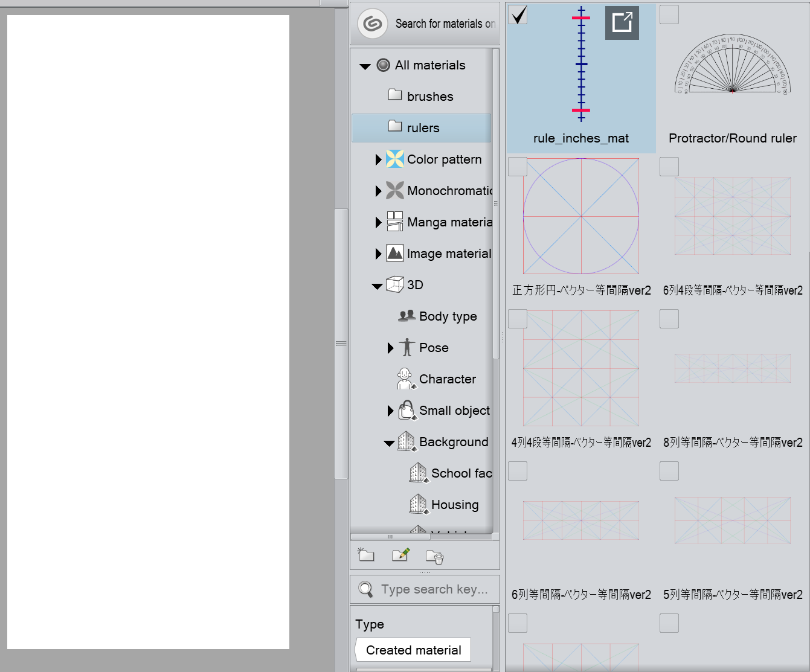Click the Small object bag icon
Screen dimensions: 810x672
tap(408, 411)
